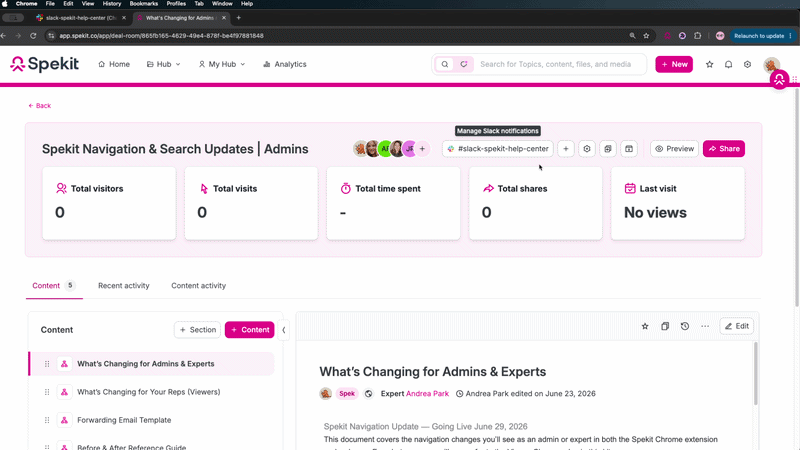Click the AI search refresh icon beside magnifier
Image resolution: width=800 pixels, height=450 pixels.
463,64
